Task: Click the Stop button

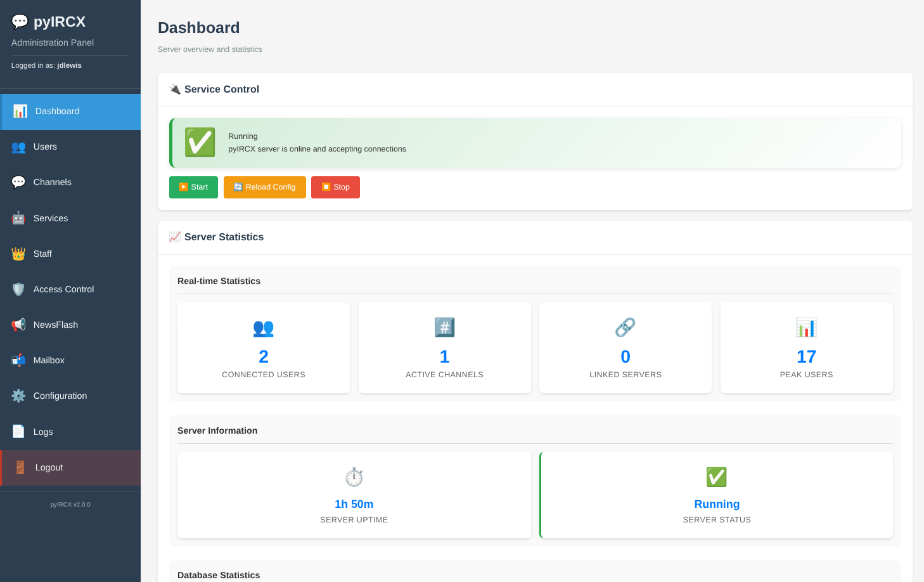Action: pyautogui.click(x=335, y=187)
